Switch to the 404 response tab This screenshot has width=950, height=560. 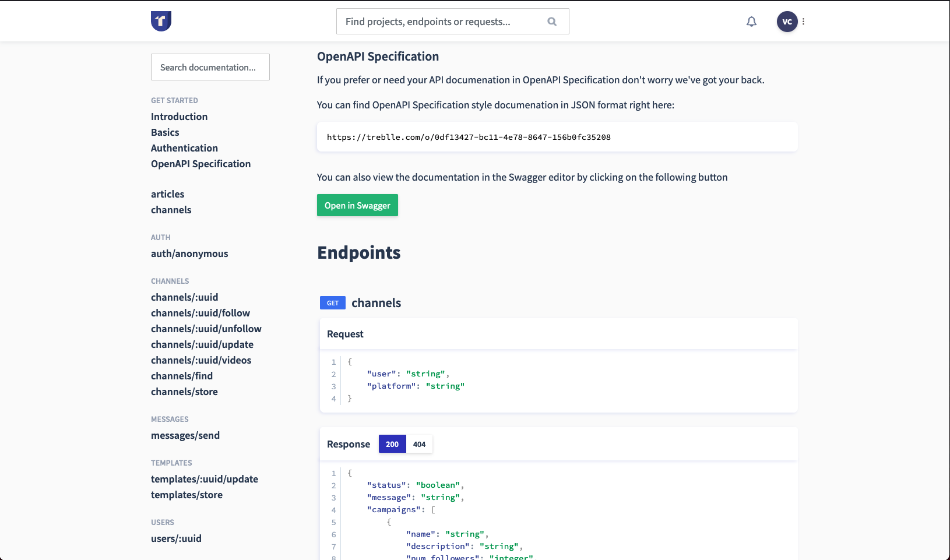419,444
